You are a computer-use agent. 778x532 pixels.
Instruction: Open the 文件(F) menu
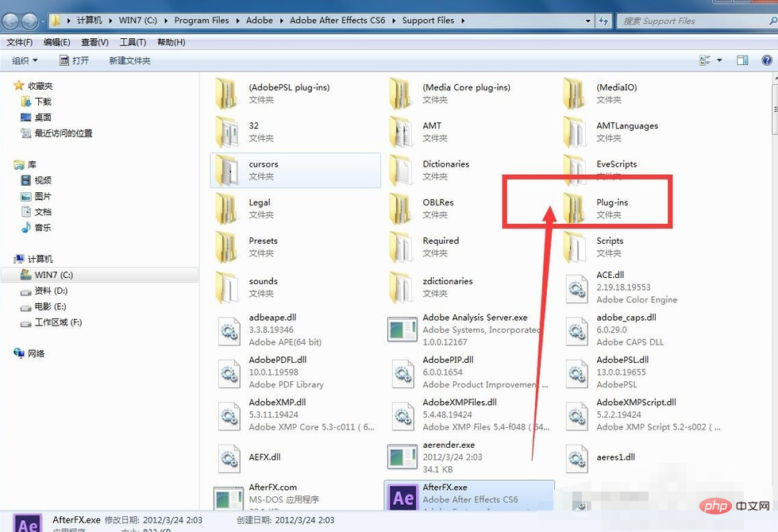19,42
